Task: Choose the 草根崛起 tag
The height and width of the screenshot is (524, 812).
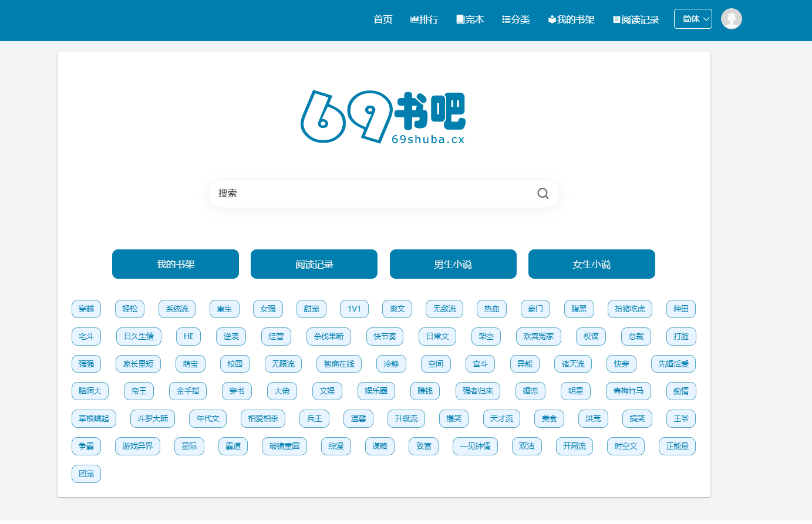Action: pos(94,418)
